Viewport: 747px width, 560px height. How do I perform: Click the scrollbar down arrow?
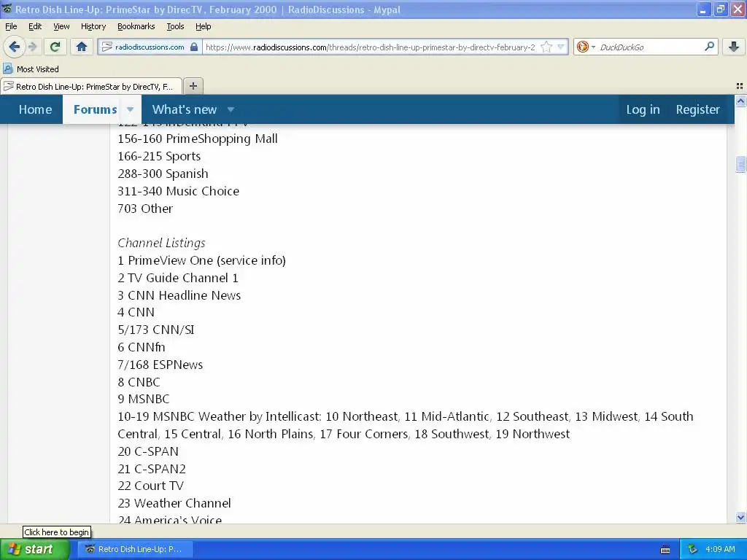[x=740, y=517]
